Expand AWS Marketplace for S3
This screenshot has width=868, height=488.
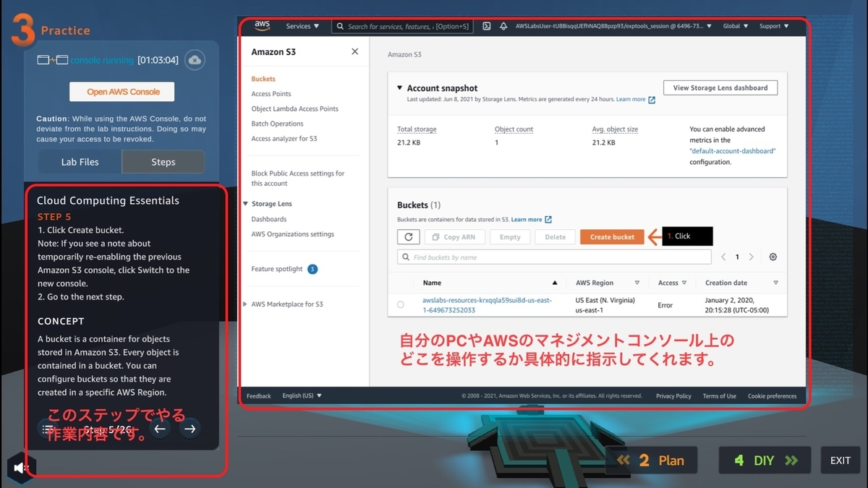click(246, 304)
